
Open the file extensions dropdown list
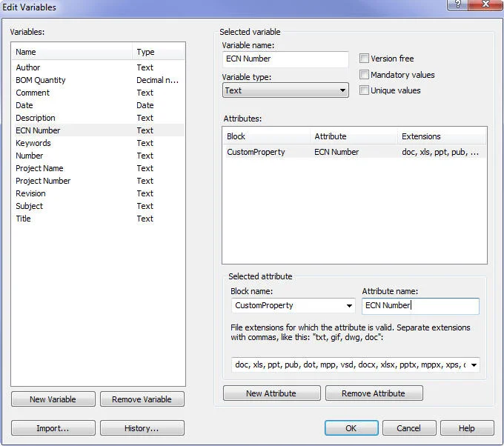[474, 365]
